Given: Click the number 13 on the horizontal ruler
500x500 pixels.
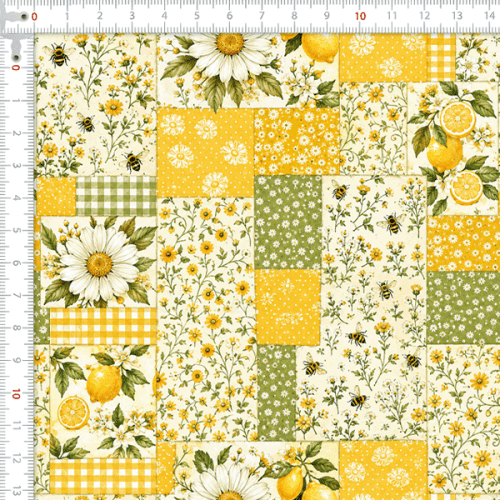Looking at the screenshot, I should point(457,16).
